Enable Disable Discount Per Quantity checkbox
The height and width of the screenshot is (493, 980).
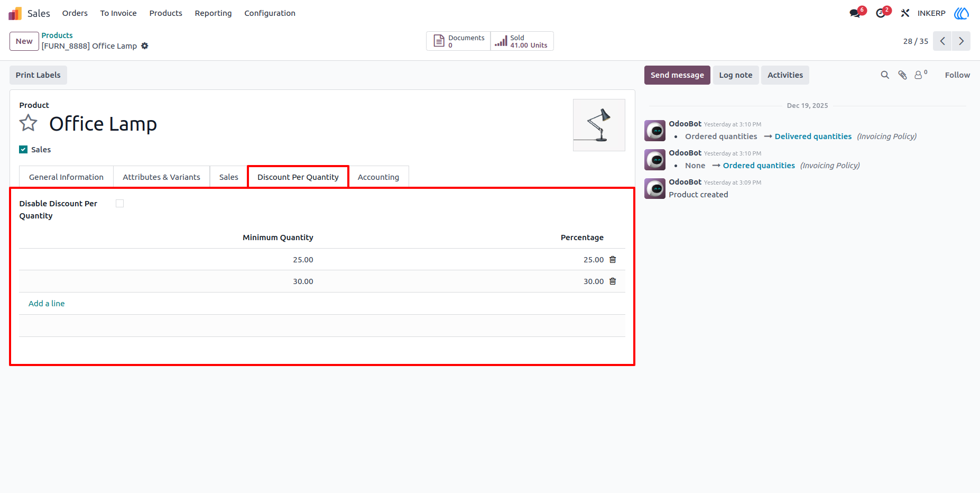point(120,204)
